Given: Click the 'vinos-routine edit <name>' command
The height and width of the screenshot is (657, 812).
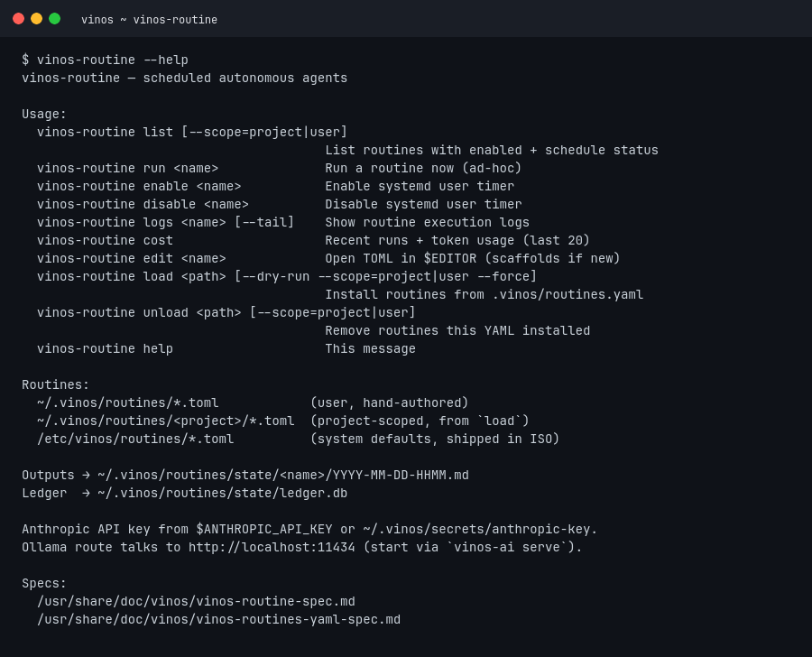Looking at the screenshot, I should pos(132,258).
